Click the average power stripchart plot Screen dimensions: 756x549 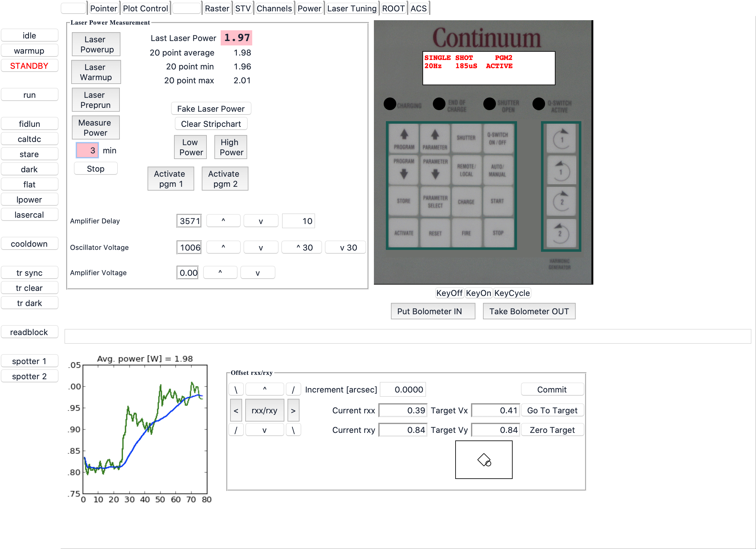point(145,430)
